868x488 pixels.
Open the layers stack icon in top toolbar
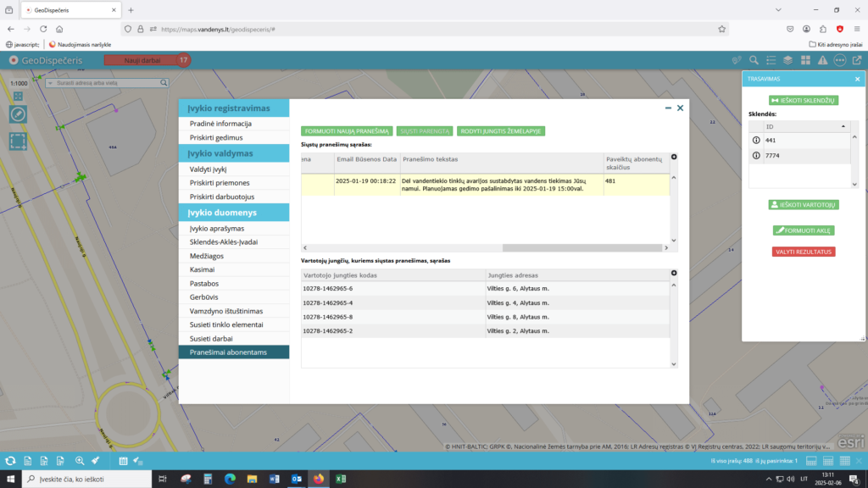[x=787, y=60]
